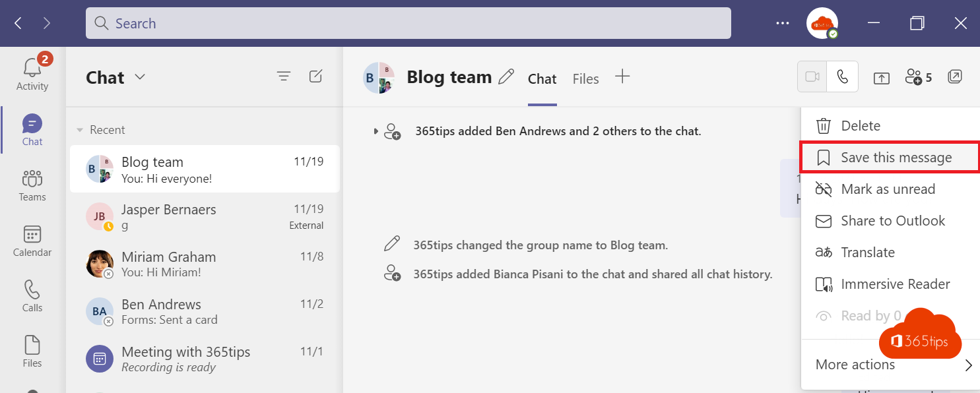Click Miriam Graham's profile photo
Screen dimensions: 980x393
click(100, 264)
